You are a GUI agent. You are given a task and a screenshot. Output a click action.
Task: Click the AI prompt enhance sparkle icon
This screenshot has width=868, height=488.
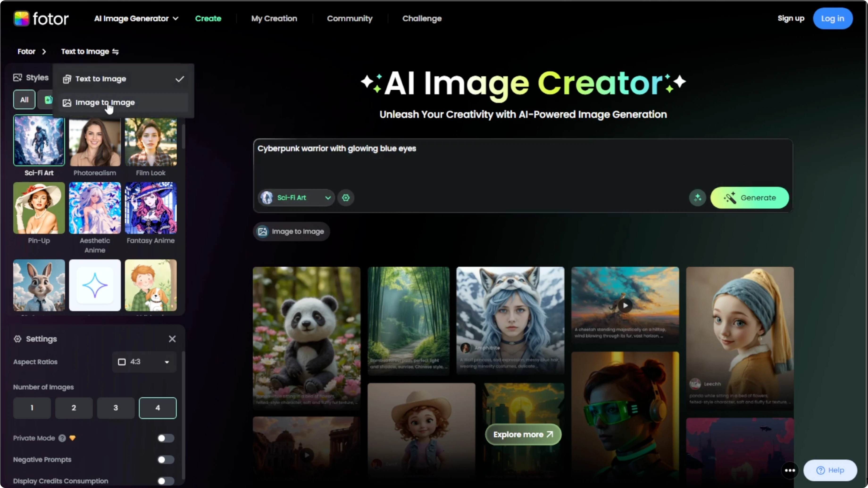(697, 198)
